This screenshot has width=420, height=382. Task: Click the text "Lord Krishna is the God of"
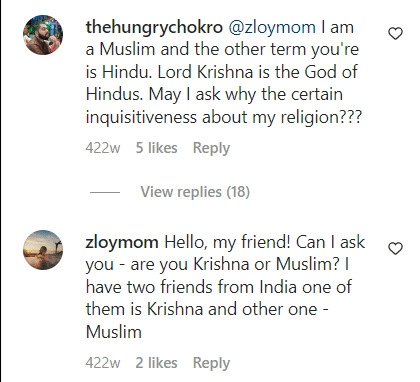click(257, 72)
